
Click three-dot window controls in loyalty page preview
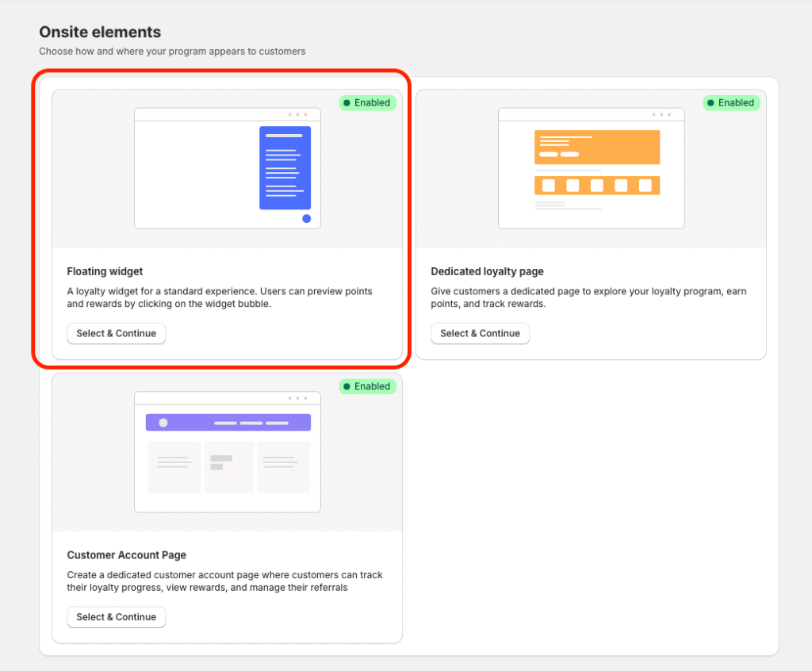coord(662,114)
